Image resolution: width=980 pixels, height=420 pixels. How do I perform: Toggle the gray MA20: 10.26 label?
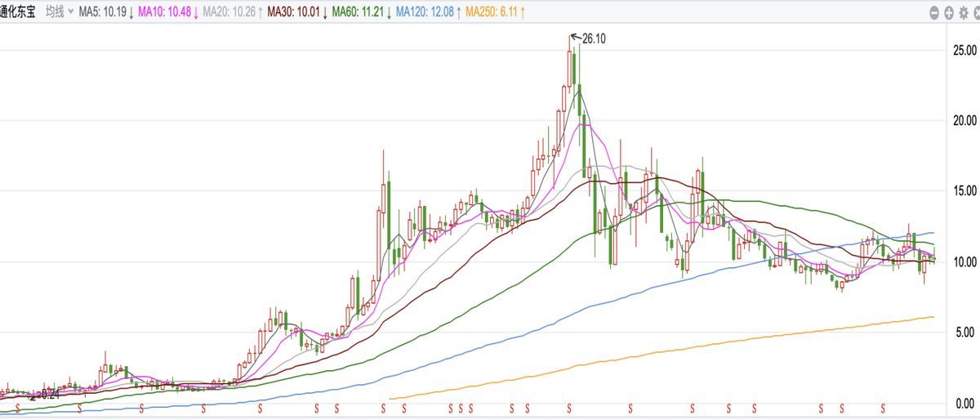click(231, 12)
